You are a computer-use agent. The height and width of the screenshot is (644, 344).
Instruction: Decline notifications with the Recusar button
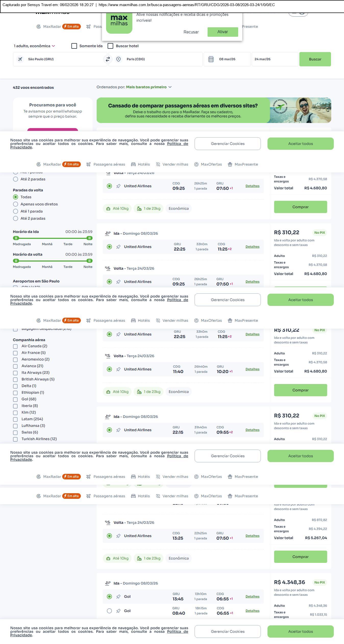(x=191, y=32)
